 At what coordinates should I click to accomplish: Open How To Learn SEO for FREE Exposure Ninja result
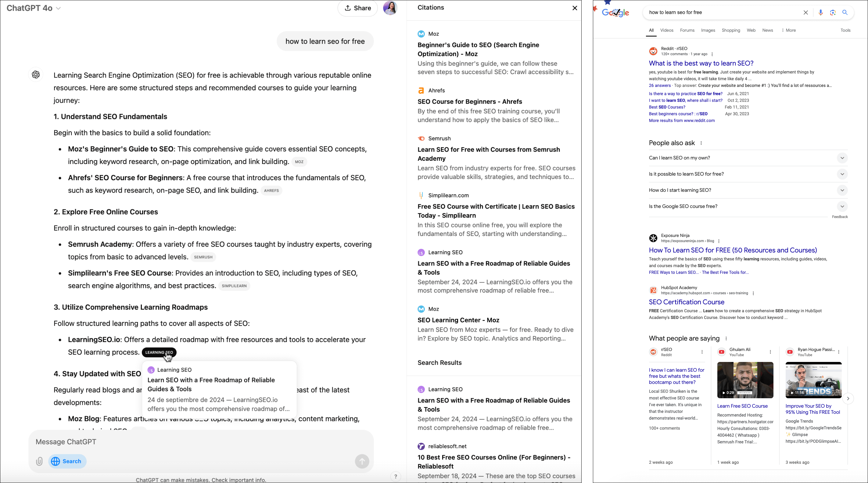pyautogui.click(x=733, y=250)
